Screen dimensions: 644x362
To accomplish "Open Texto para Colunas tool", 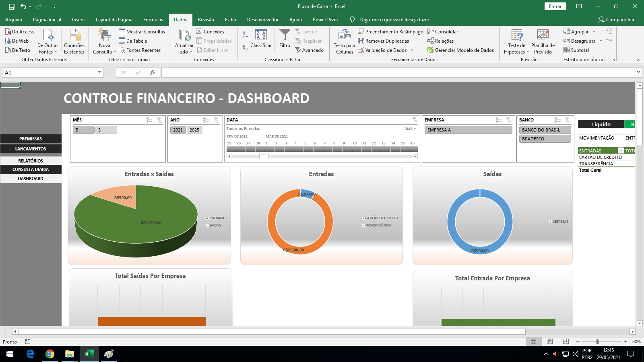I will [345, 41].
